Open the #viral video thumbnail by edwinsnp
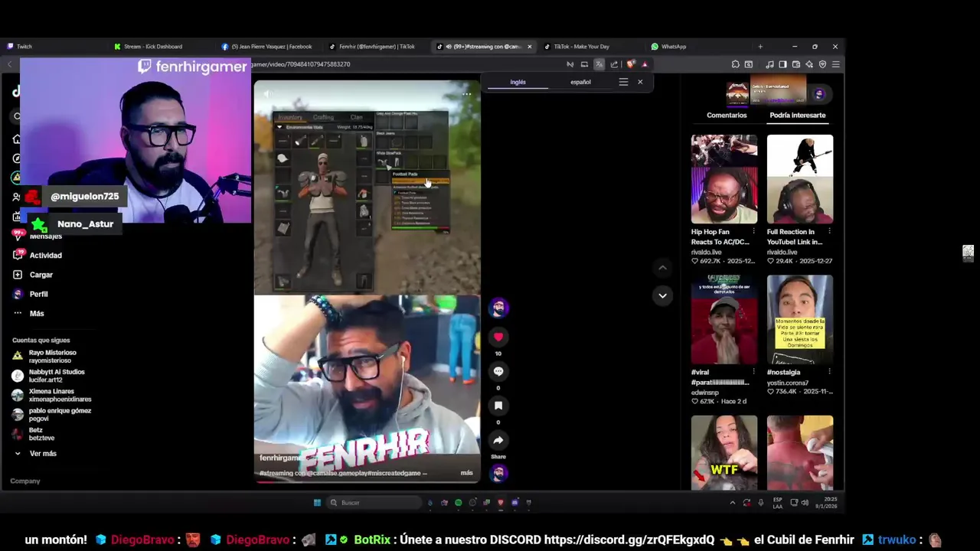The image size is (980, 551). tap(724, 320)
